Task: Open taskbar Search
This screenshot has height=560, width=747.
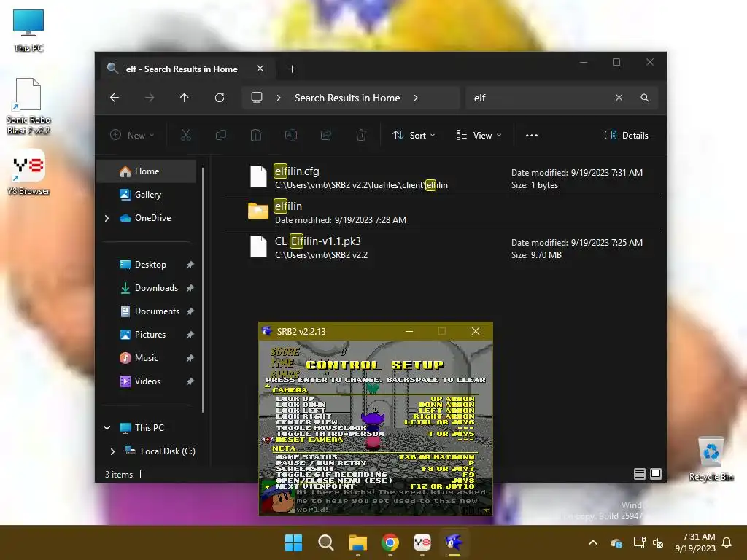Action: click(x=326, y=542)
